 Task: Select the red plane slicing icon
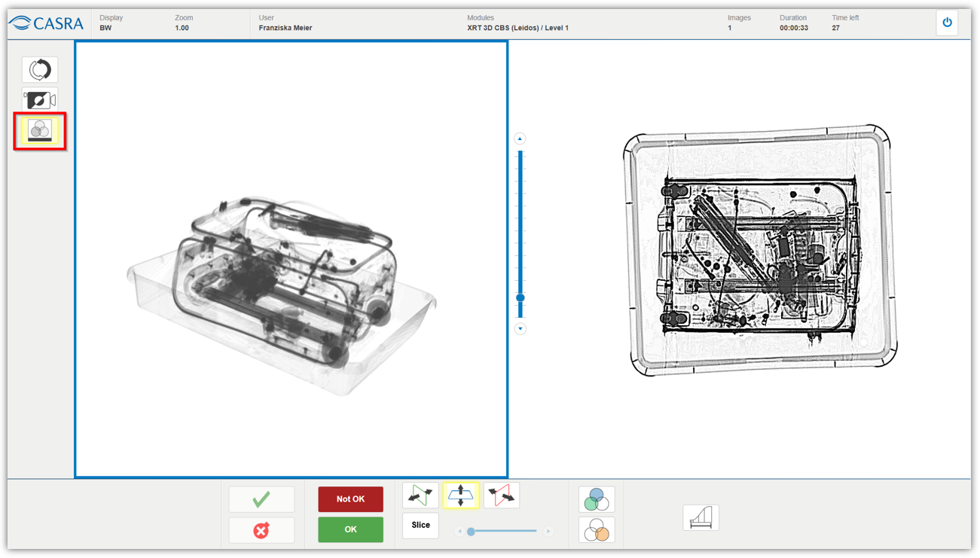coord(502,495)
